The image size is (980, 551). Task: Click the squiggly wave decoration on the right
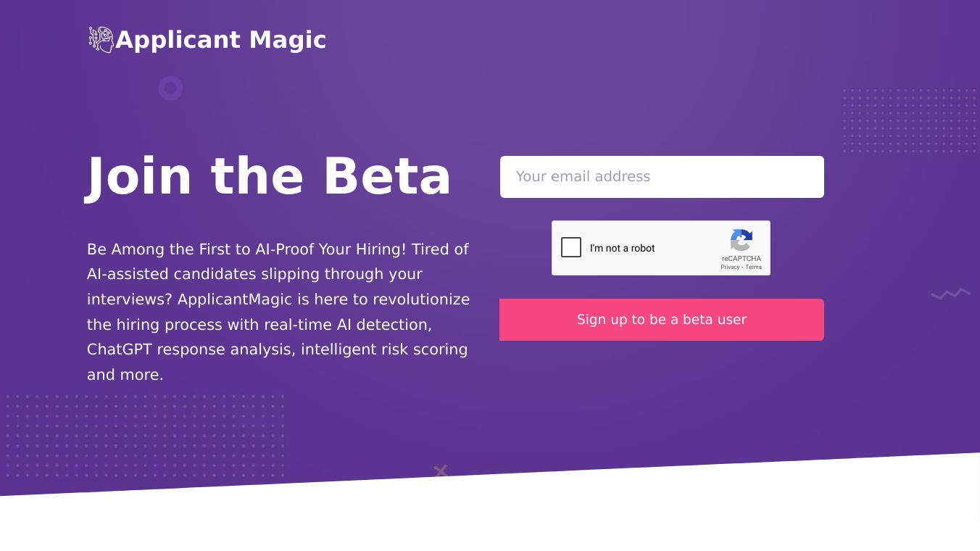pyautogui.click(x=950, y=294)
